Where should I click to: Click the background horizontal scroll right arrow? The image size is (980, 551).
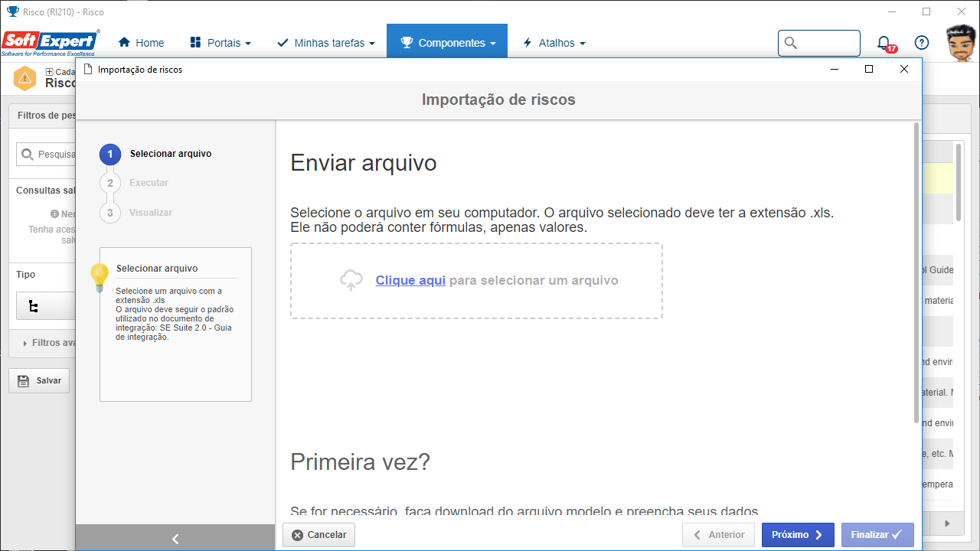click(947, 523)
